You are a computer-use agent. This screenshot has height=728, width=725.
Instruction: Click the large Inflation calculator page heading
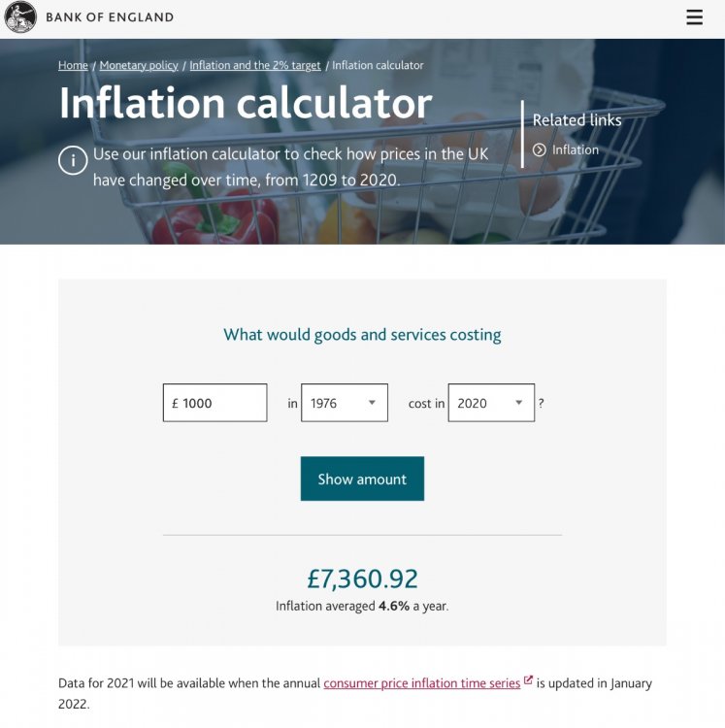point(246,104)
